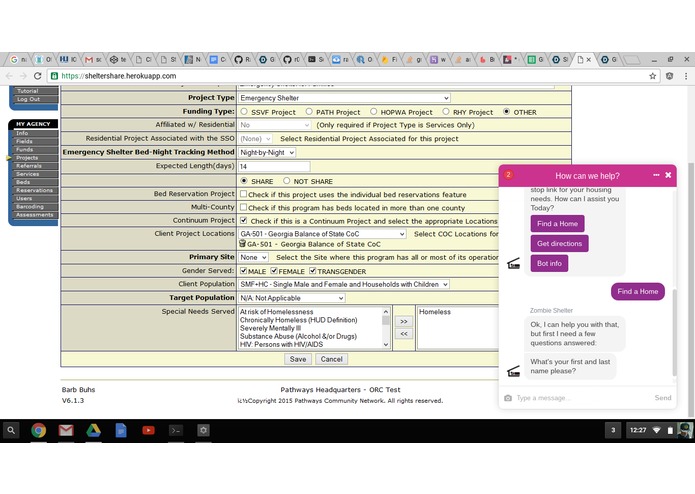Choose the NOT SHARE radio option

[286, 181]
